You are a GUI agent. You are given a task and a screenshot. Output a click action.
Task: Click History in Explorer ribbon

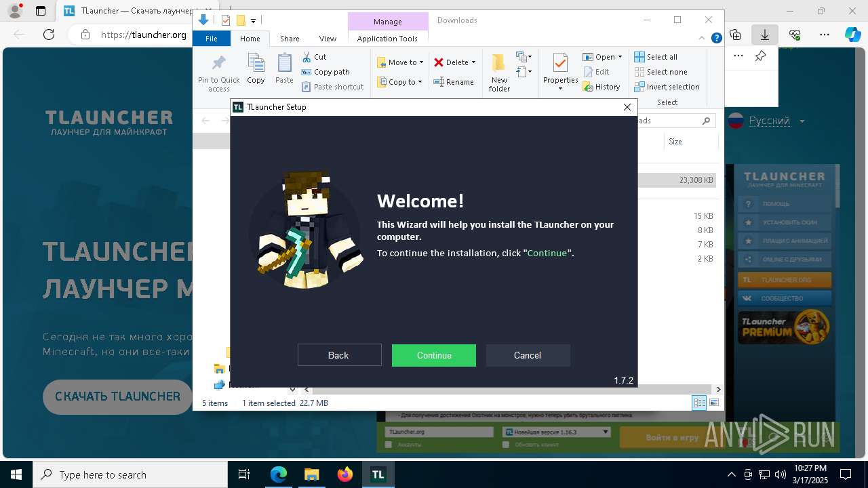601,87
